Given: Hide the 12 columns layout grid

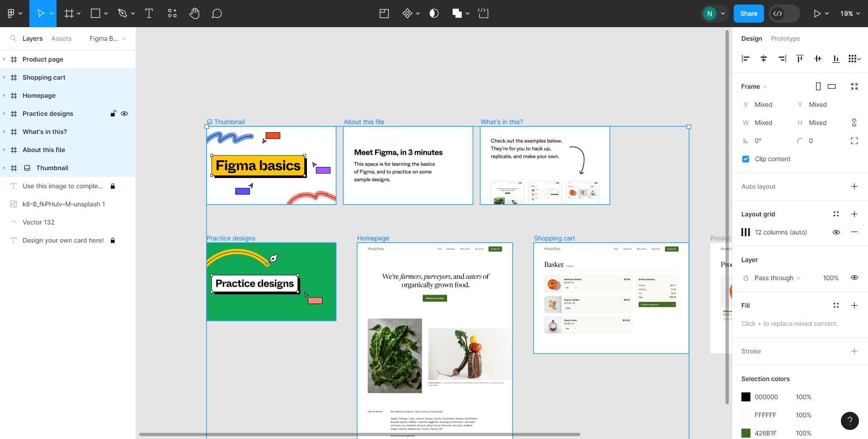Looking at the screenshot, I should pos(836,232).
